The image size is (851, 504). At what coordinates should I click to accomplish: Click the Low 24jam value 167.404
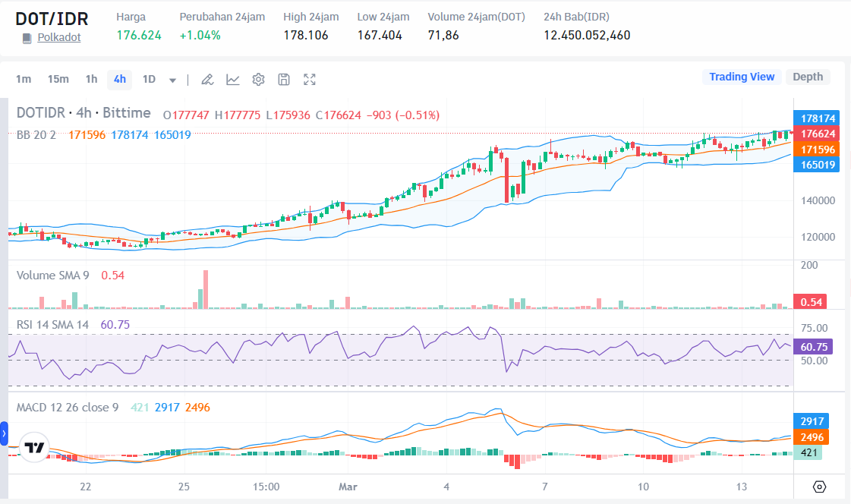coord(380,35)
